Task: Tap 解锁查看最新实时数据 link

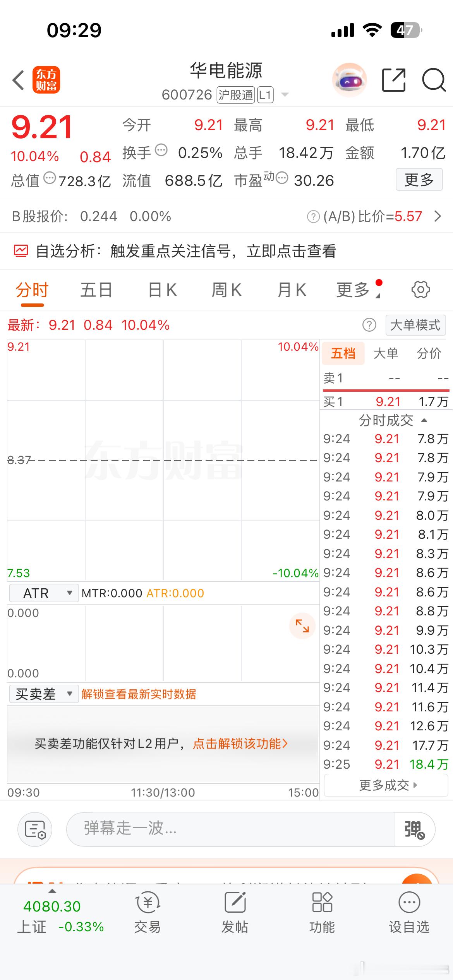Action: point(139,694)
